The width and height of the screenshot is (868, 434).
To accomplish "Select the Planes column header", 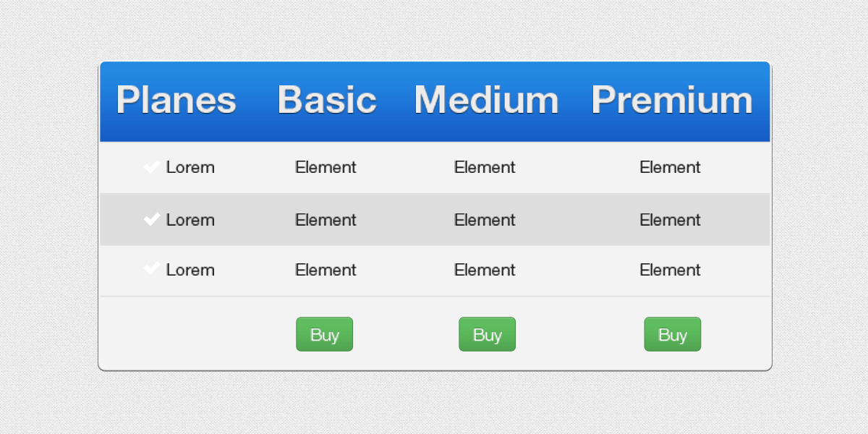I will (x=176, y=100).
